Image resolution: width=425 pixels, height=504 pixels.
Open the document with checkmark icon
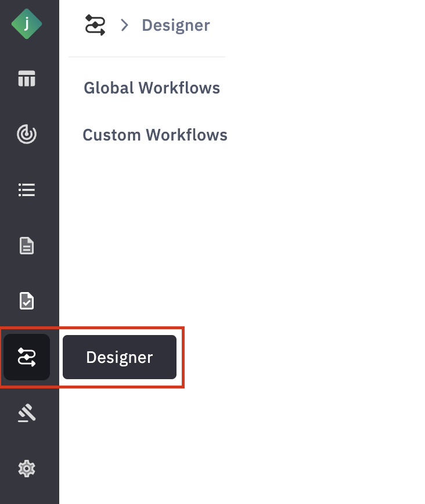[27, 301]
